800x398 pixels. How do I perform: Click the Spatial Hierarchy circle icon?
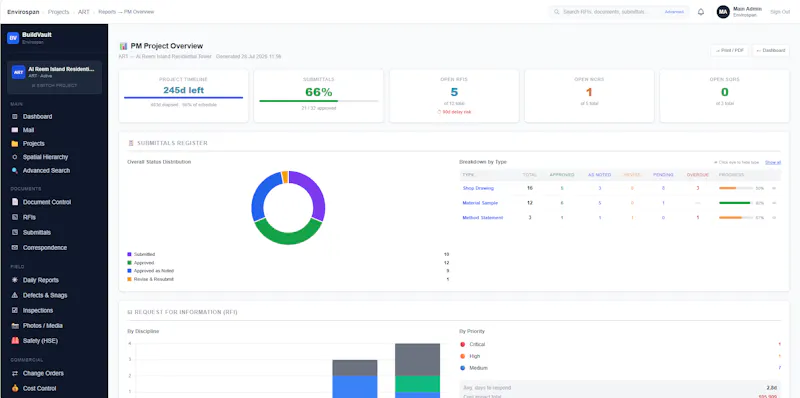[x=14, y=157]
